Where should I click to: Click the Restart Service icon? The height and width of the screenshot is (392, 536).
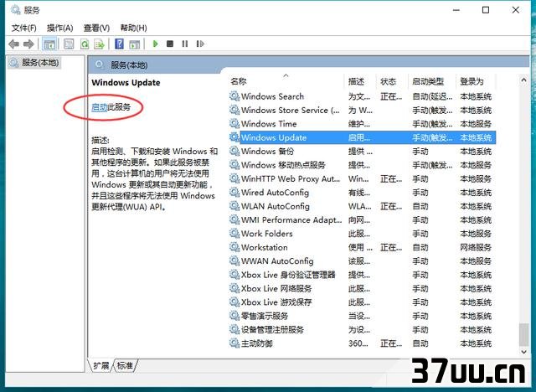tap(200, 44)
